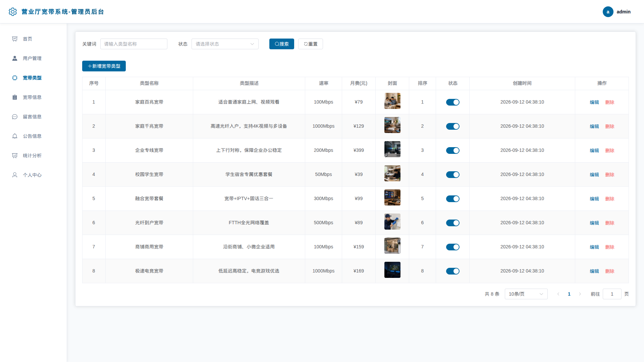This screenshot has height=362, width=644.
Task: Click the admin avatar circle
Action: coord(608,12)
